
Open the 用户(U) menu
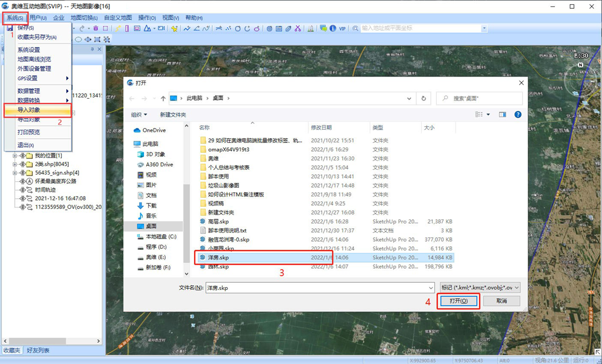coord(38,18)
